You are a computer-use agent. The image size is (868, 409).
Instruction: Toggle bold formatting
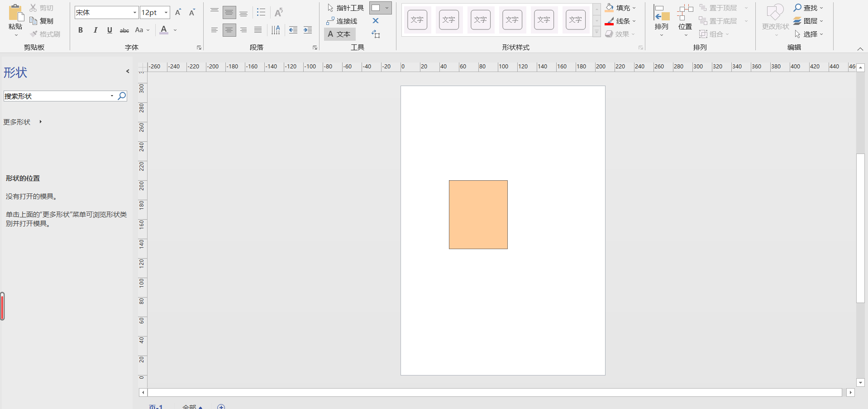click(81, 30)
